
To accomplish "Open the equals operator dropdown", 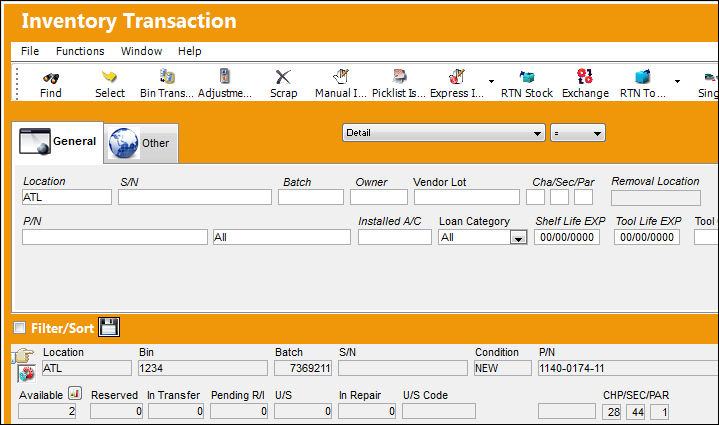I will [x=578, y=133].
